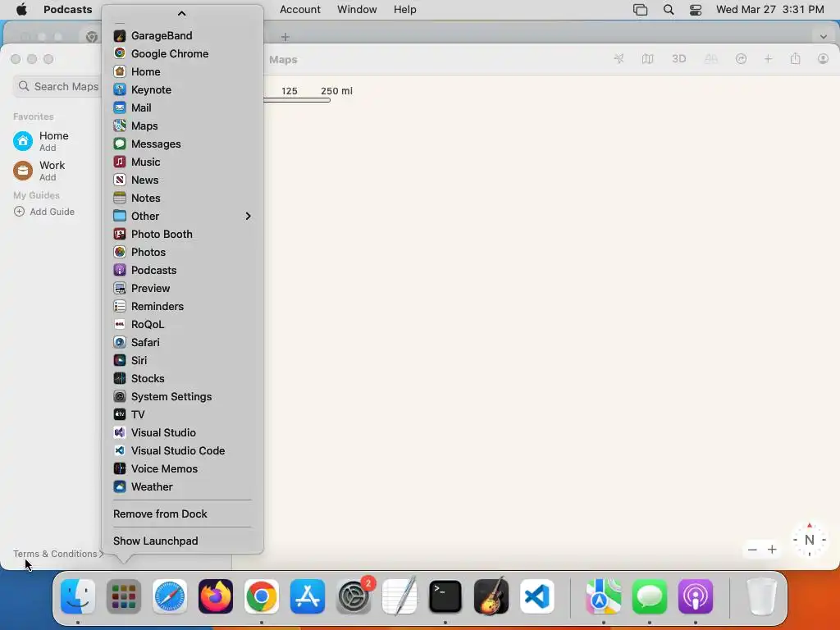840x630 pixels.
Task: Open Preview from the list
Action: (x=182, y=288)
